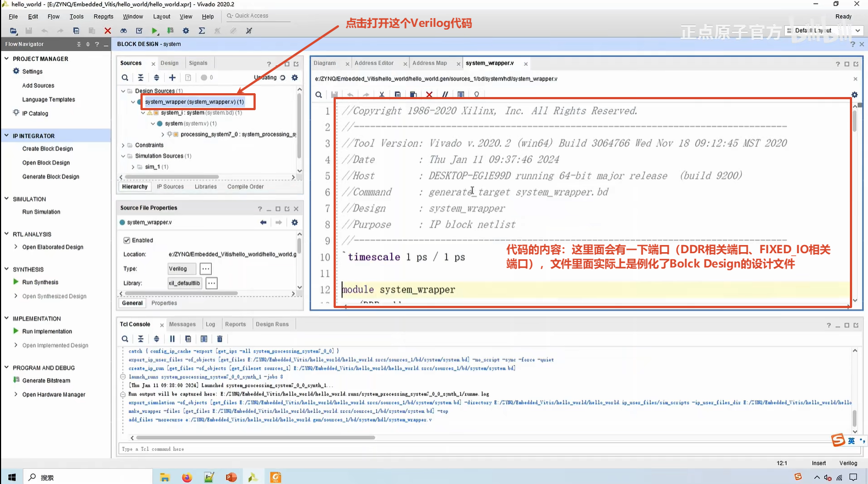The width and height of the screenshot is (868, 484).
Task: Click the Generate Bitstream icon in main toolbar
Action: coord(171,31)
